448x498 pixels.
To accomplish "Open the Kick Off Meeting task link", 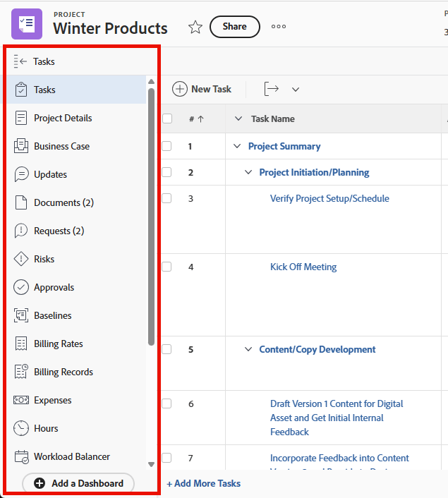I will 303,267.
